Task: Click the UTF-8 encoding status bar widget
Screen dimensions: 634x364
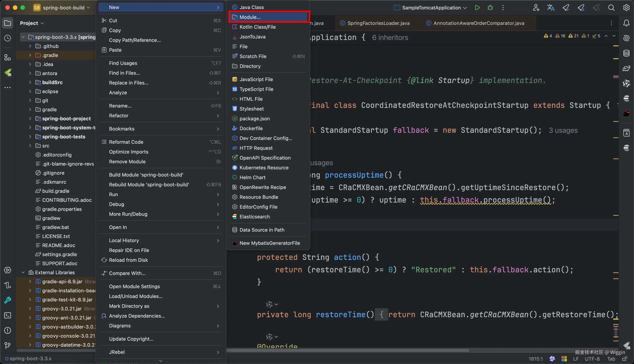Action: [x=592, y=359]
